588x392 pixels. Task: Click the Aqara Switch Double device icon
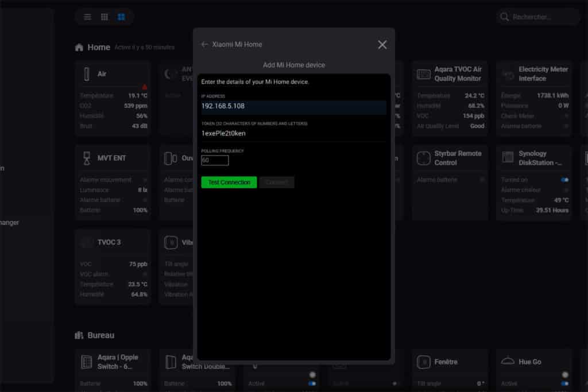pyautogui.click(x=171, y=362)
